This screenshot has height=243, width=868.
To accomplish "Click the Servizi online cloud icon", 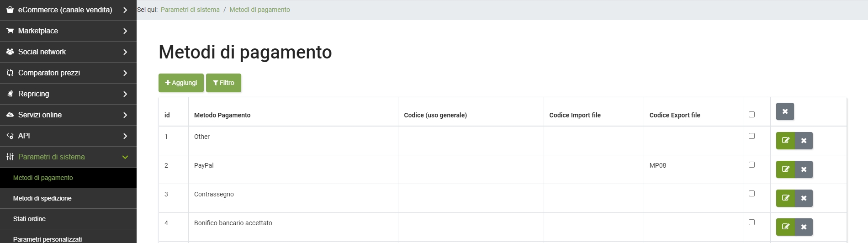I will [10, 115].
